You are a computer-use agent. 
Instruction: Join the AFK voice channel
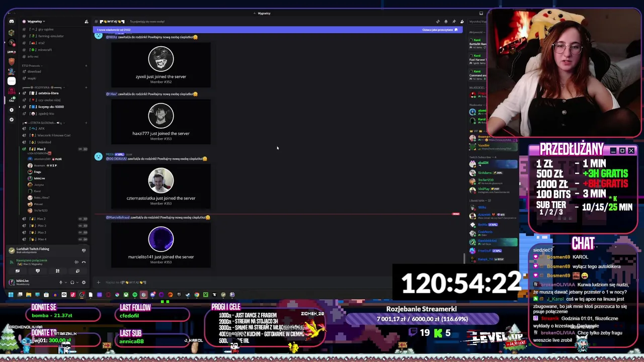tap(41, 129)
